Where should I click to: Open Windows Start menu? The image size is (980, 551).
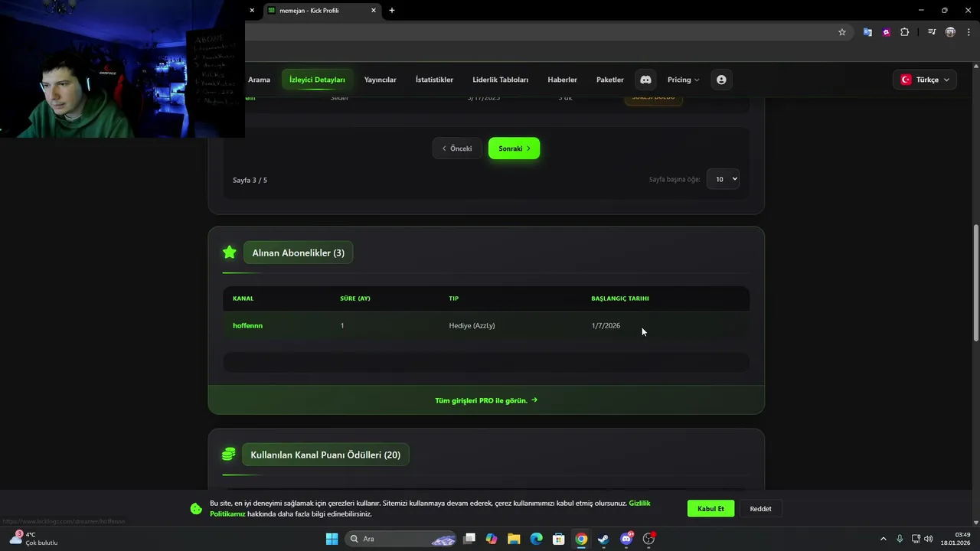332,539
